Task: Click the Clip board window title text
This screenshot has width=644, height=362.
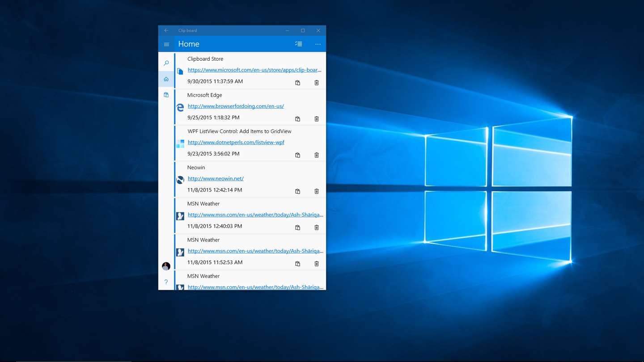Action: (187, 30)
